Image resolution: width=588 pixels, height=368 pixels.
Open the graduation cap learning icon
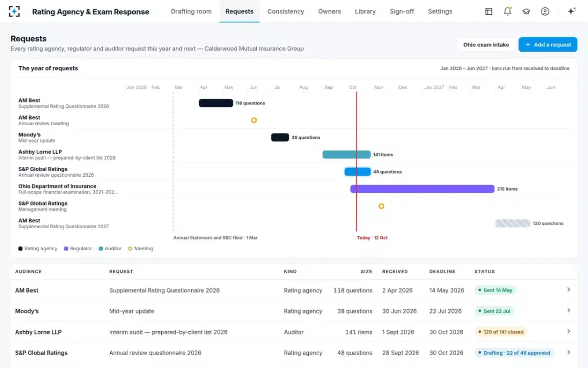pyautogui.click(x=526, y=11)
